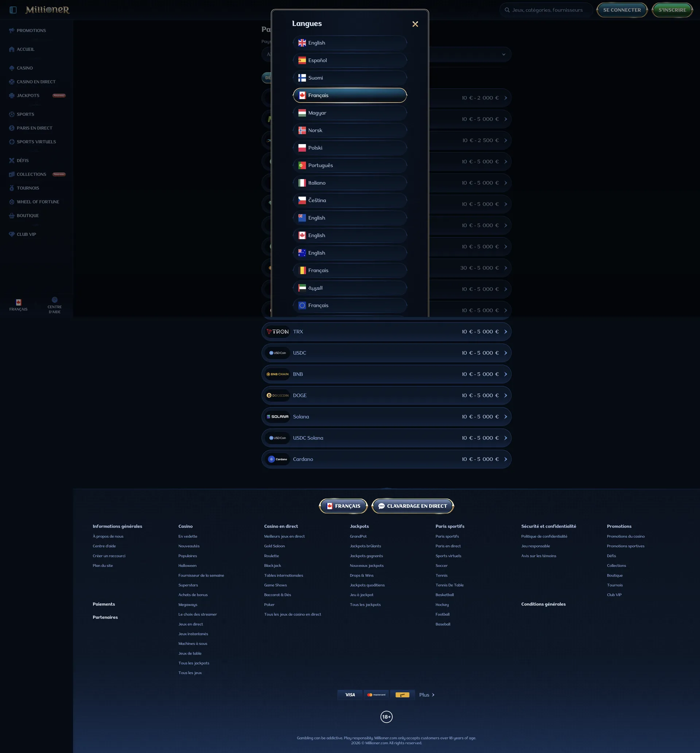Open Sports virtuels sidebar item
Viewport: 700px width, 753px height.
(36, 141)
